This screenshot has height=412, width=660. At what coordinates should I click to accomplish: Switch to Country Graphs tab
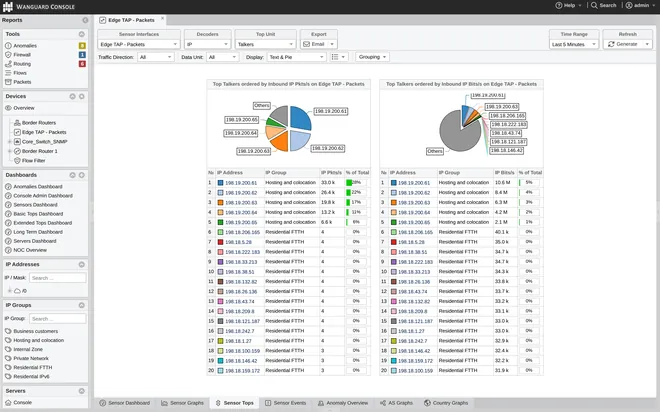coord(446,403)
